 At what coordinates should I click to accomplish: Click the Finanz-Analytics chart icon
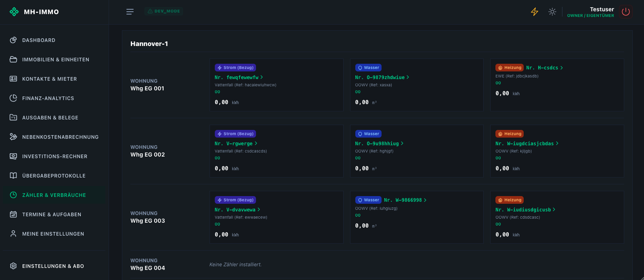[13, 98]
